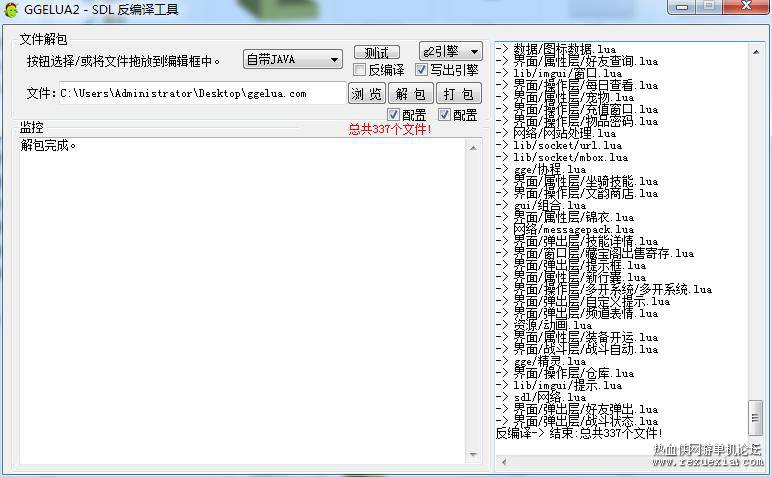Select the 界面/操作层/文韵商店.lua line
The image size is (772, 477).
(x=577, y=193)
